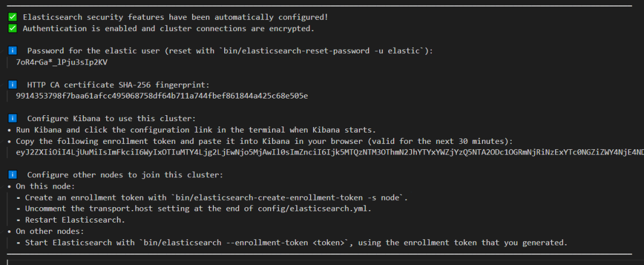Image resolution: width=644 pixels, height=265 pixels.
Task: Click the green checkmark beside security features line
Action: coord(13,17)
